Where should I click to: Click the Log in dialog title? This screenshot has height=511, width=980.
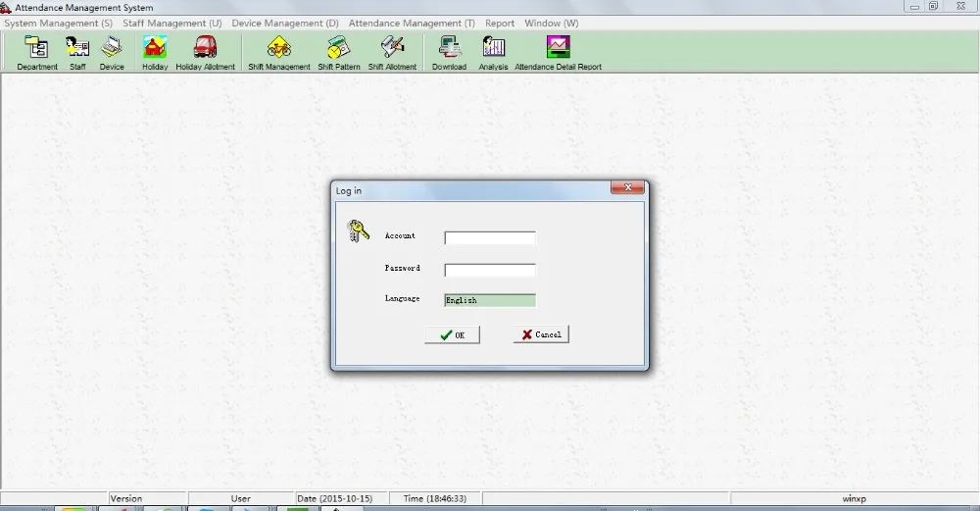click(349, 190)
